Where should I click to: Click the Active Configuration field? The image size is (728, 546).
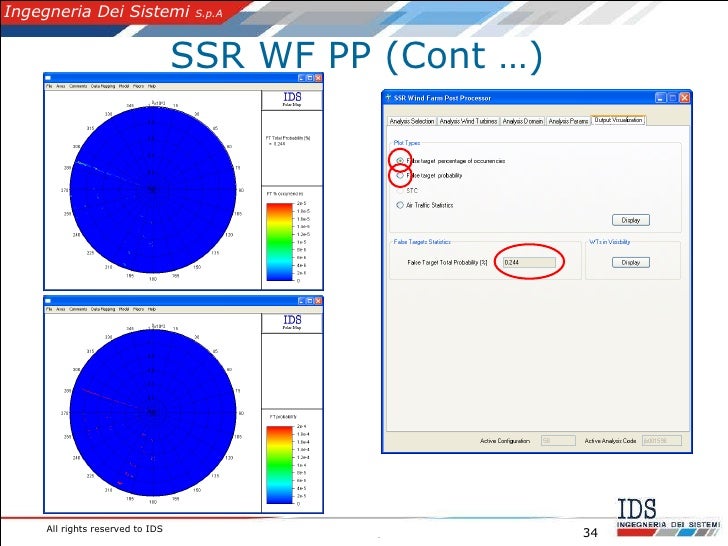(x=558, y=440)
